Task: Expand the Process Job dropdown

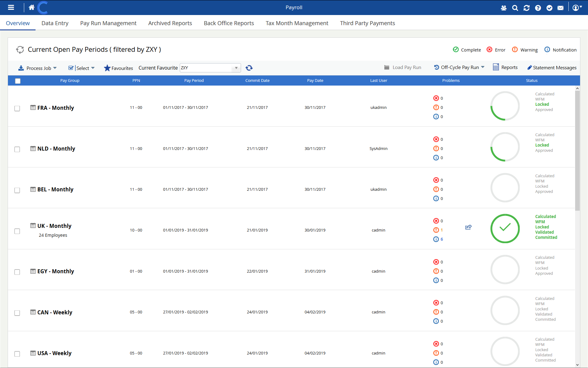Action: (x=38, y=68)
